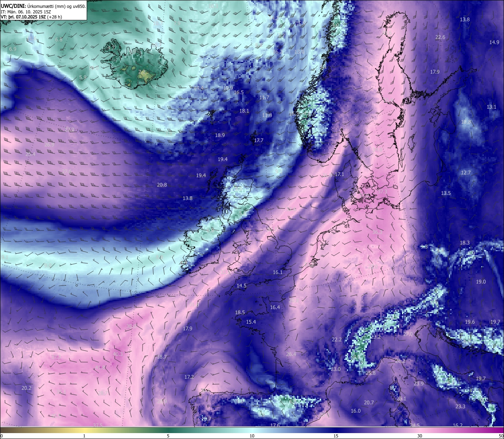Image resolution: width=504 pixels, height=439 pixels.
Task: Click the 18.7 value label
Action: click(x=162, y=357)
